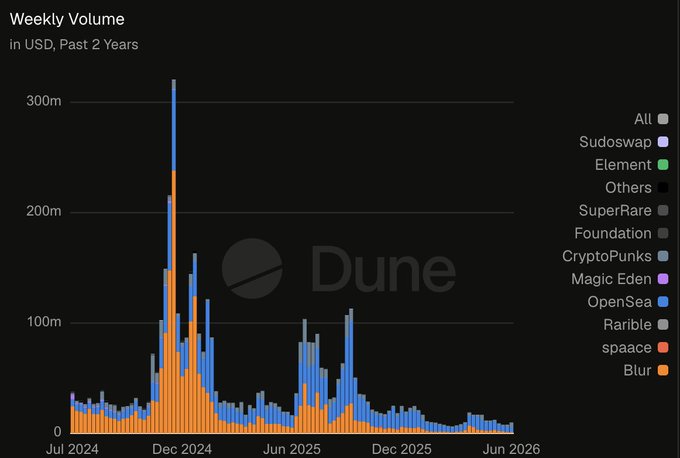Click the tallest bar exceeding 300m
The width and height of the screenshot is (680, 458).
click(x=174, y=256)
